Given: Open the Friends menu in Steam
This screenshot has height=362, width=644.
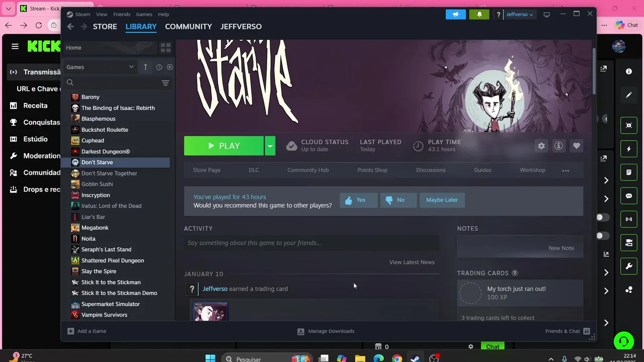Looking at the screenshot, I should tap(122, 14).
